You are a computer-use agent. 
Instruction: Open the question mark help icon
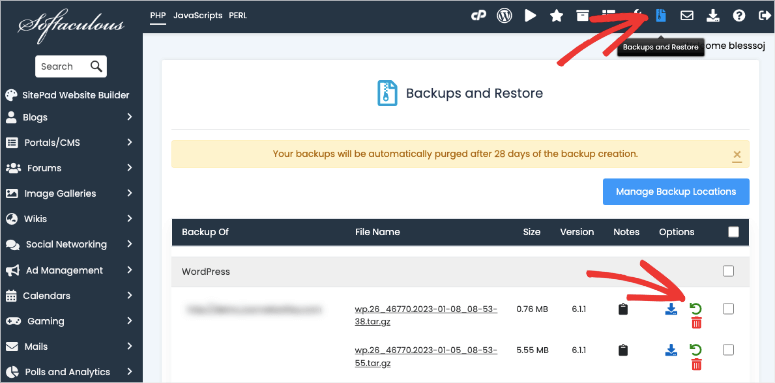739,16
